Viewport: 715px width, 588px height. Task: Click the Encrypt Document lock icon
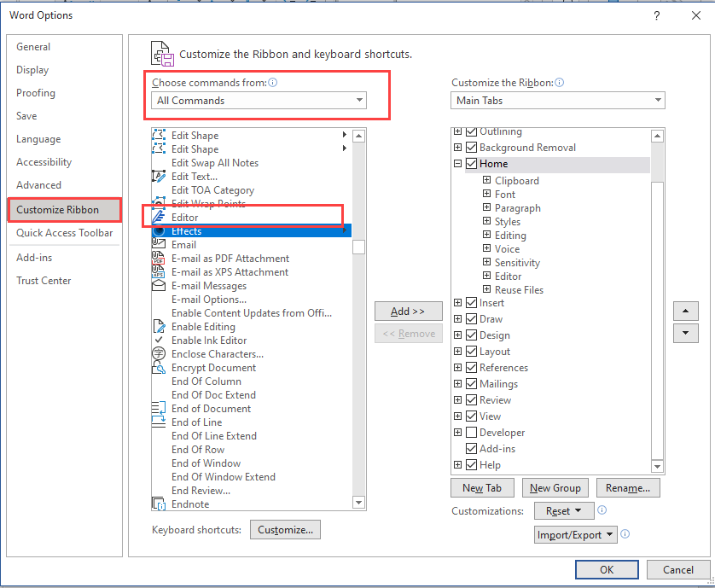tap(158, 367)
